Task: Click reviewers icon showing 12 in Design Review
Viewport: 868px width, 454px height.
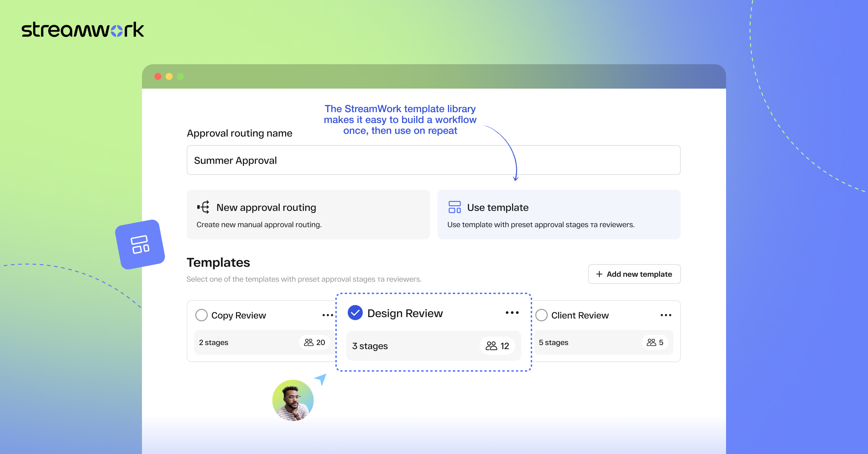Action: [491, 346]
